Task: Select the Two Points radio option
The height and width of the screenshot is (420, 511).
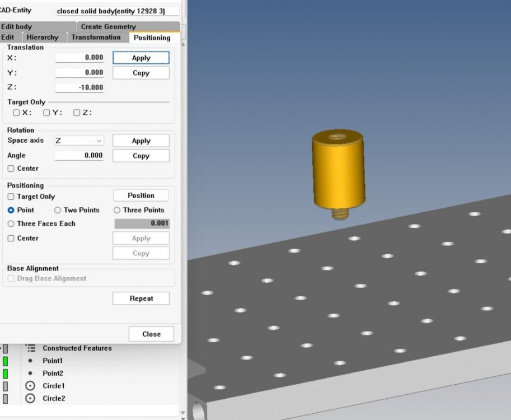Action: [58, 211]
